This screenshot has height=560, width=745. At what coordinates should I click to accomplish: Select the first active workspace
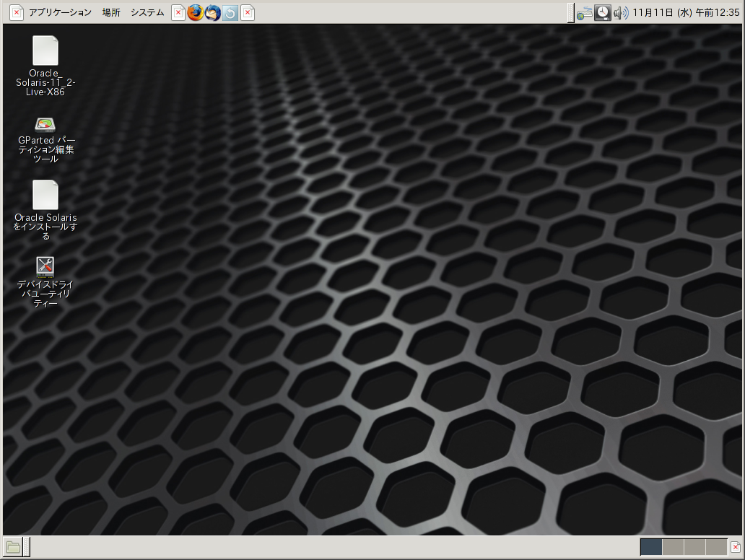tap(651, 547)
